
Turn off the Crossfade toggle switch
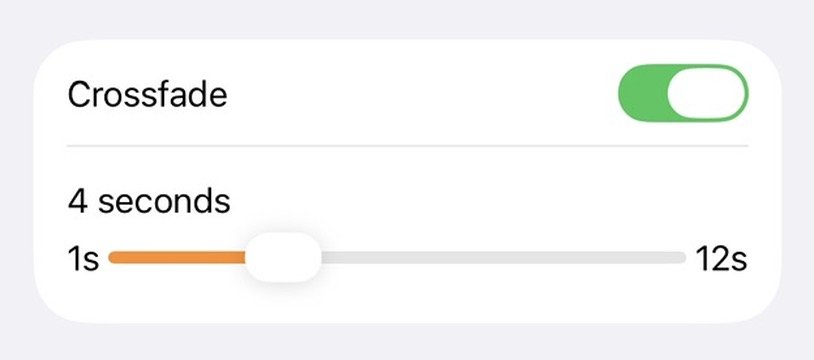pyautogui.click(x=683, y=94)
